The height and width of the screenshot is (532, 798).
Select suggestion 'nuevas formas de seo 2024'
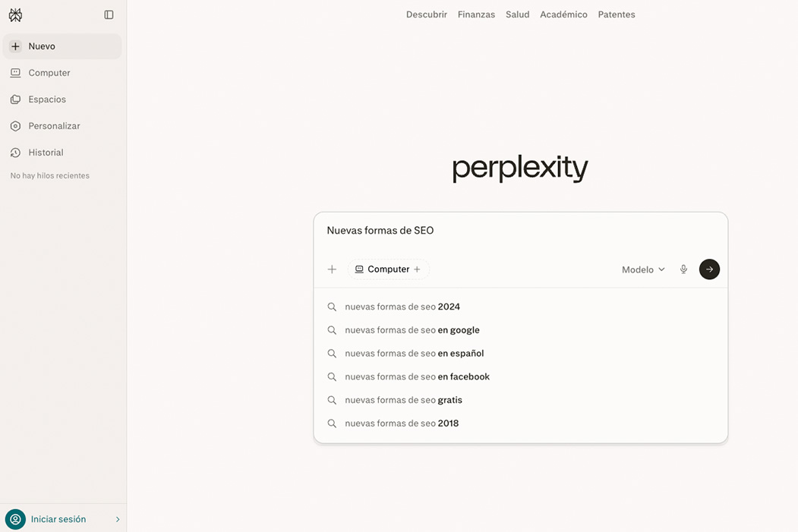tap(402, 307)
